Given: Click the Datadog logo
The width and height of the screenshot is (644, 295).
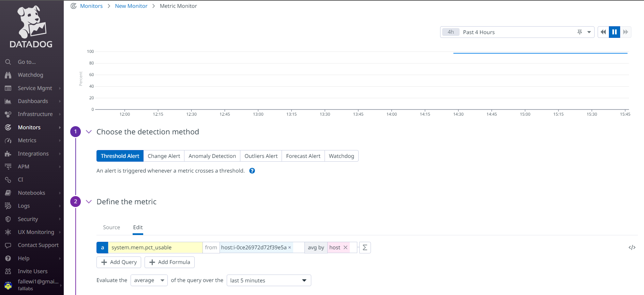Looking at the screenshot, I should [31, 27].
